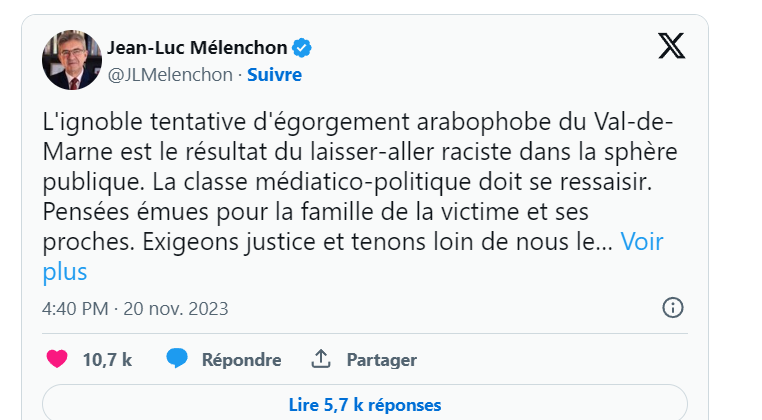Open the tweet info circle icon
Viewport: 762px width, 420px height.
click(673, 307)
